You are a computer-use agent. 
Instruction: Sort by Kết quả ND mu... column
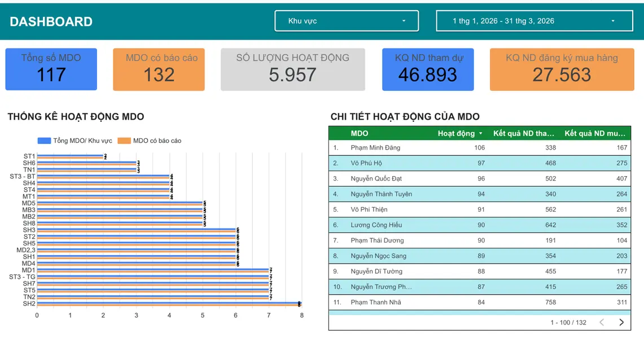595,133
